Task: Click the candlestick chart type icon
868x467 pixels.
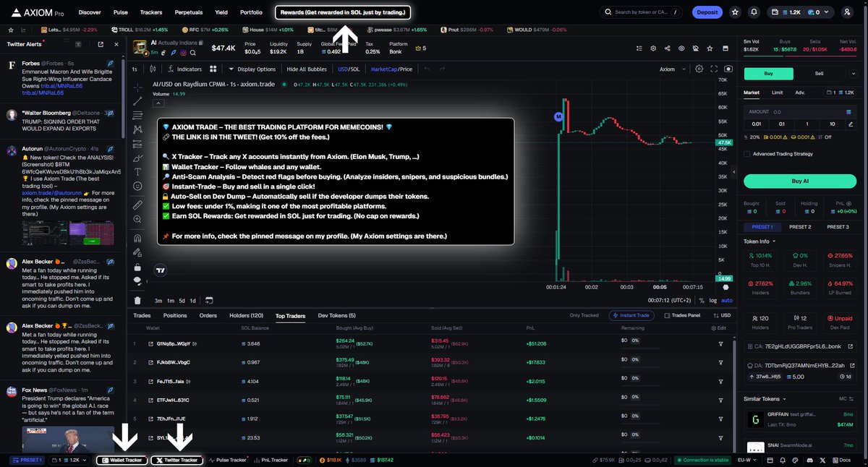Action: (x=152, y=69)
